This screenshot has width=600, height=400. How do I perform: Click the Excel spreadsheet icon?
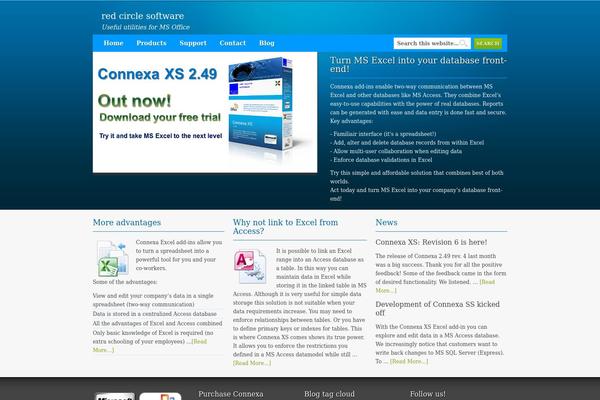click(x=112, y=258)
